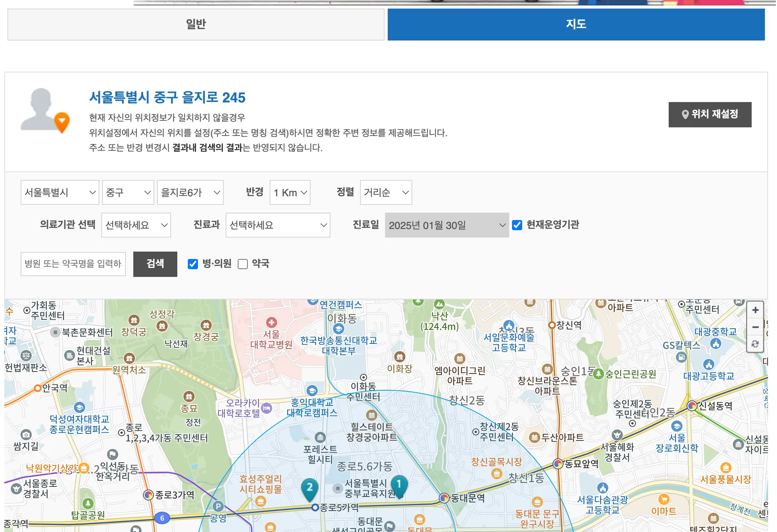
Task: Open the 반경 distance dropdown
Action: pyautogui.click(x=290, y=192)
